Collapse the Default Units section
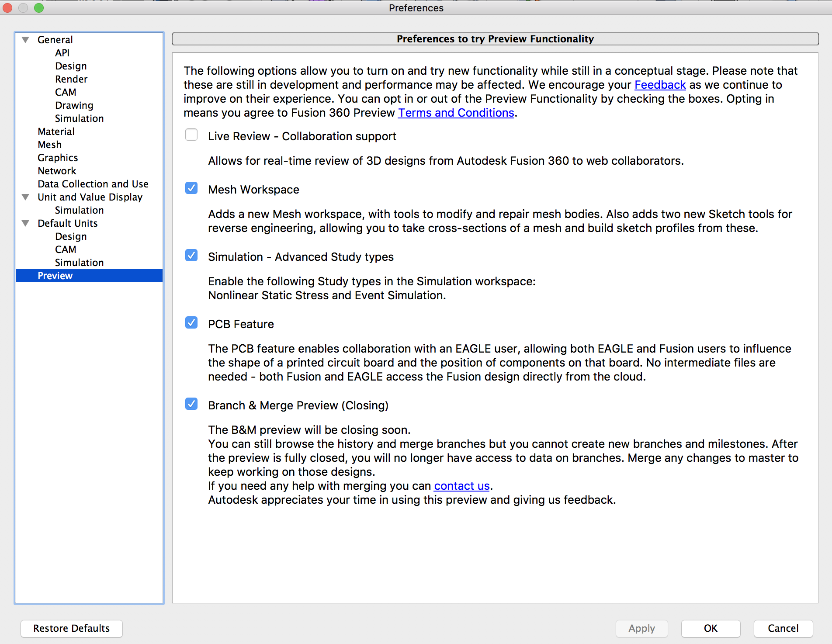The image size is (832, 644). [x=26, y=223]
